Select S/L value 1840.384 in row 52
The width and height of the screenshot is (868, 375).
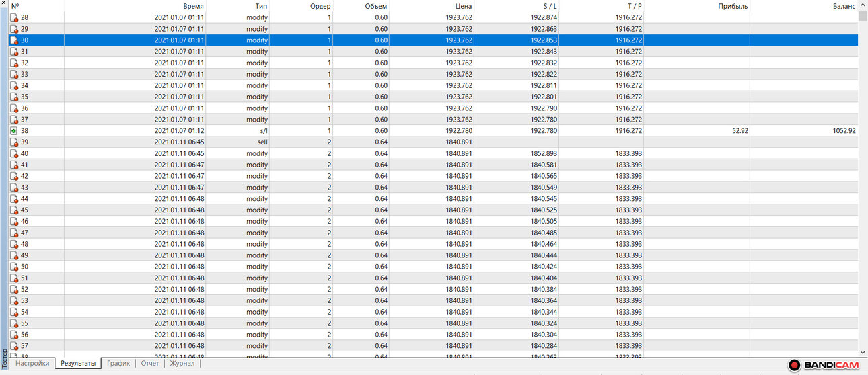544,290
